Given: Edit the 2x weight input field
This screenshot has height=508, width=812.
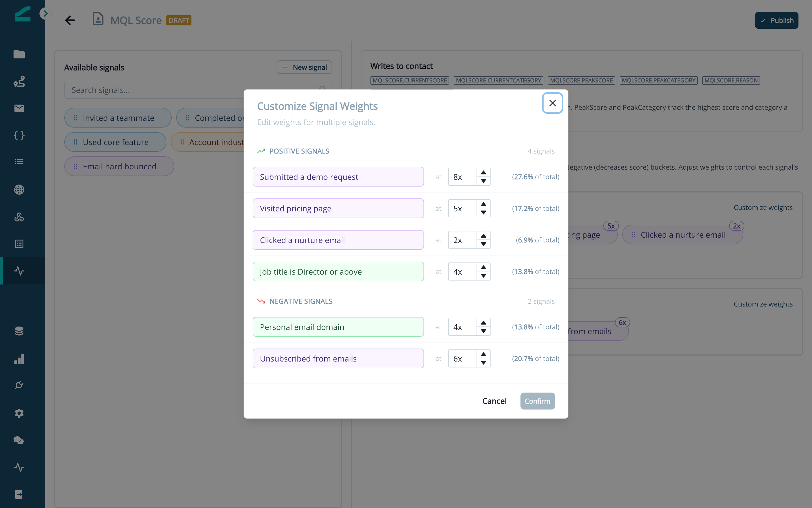Looking at the screenshot, I should (x=462, y=240).
